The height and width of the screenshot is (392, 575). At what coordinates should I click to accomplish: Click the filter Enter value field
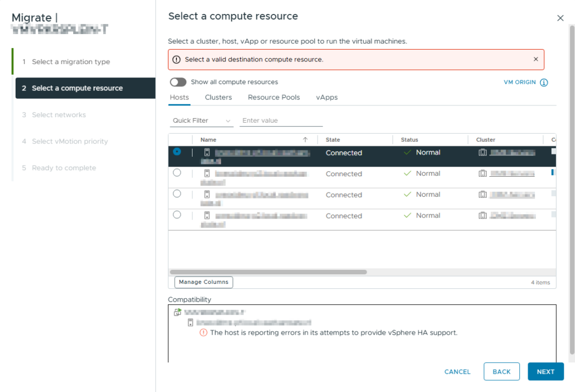click(281, 120)
